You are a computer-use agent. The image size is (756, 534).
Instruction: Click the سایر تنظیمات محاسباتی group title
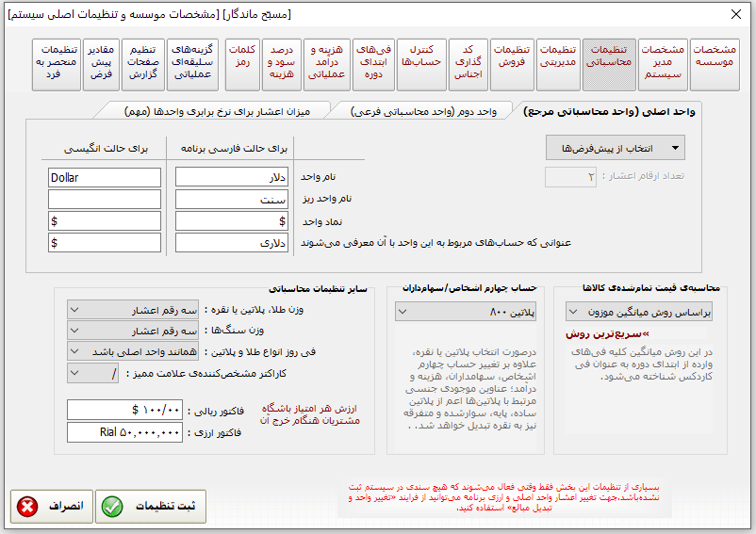[318, 289]
